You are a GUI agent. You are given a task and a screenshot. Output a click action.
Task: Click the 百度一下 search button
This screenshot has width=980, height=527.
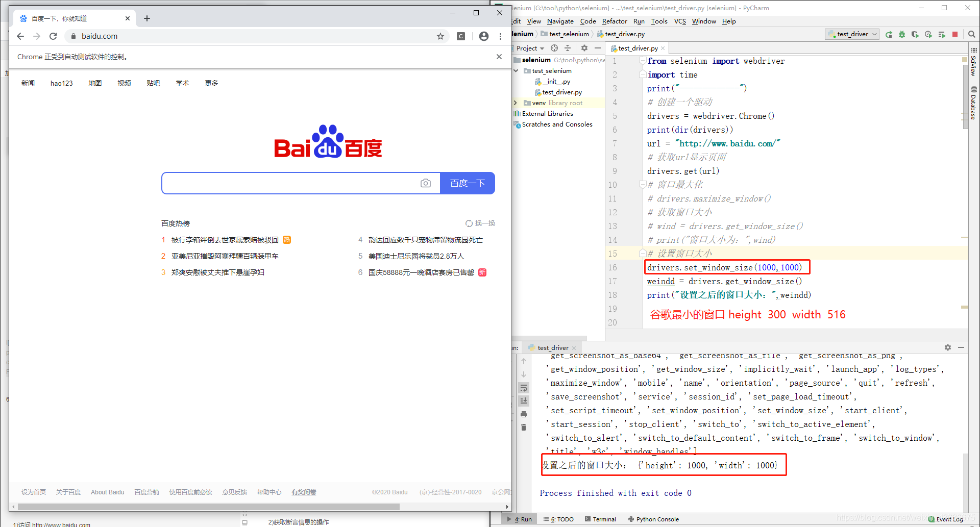tap(468, 183)
